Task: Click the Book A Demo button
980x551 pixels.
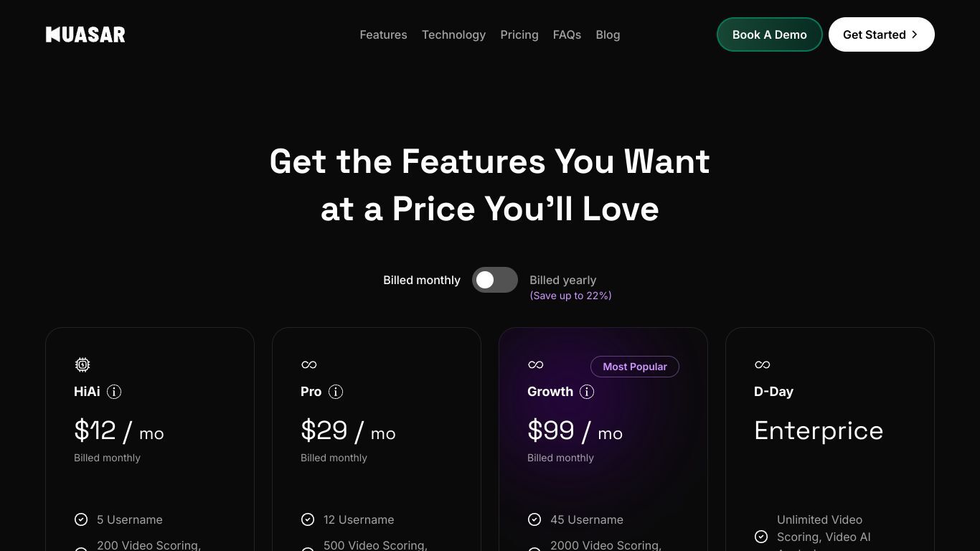Action: click(770, 34)
